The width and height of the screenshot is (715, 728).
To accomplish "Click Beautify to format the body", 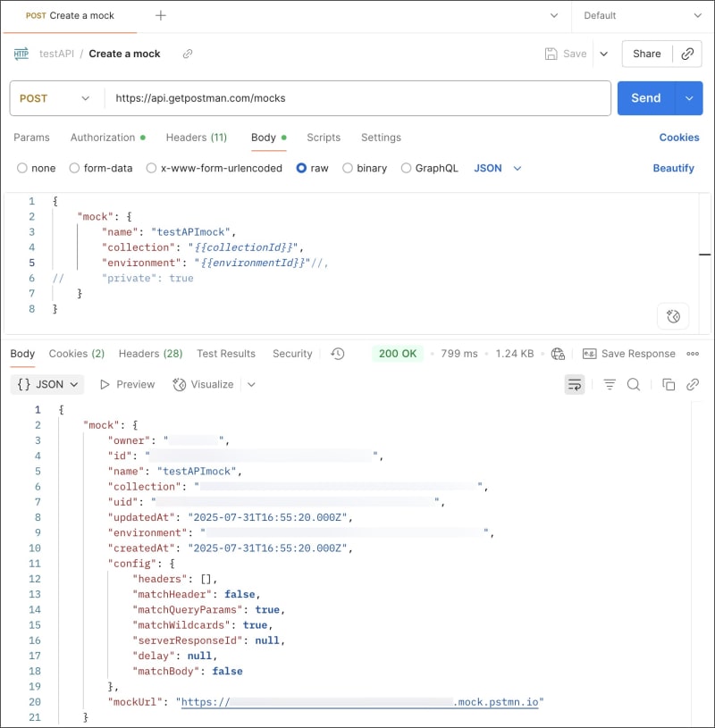I will (x=674, y=168).
